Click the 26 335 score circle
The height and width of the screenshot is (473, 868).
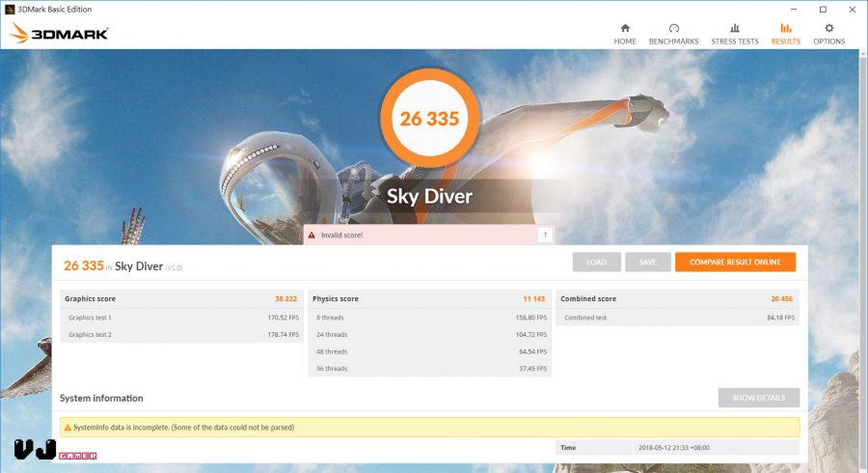(x=429, y=118)
